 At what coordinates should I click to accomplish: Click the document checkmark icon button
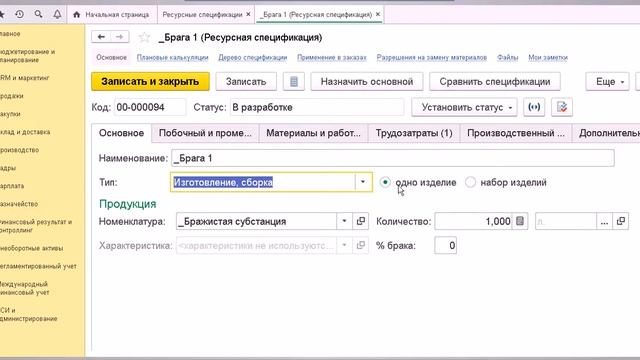tap(562, 107)
